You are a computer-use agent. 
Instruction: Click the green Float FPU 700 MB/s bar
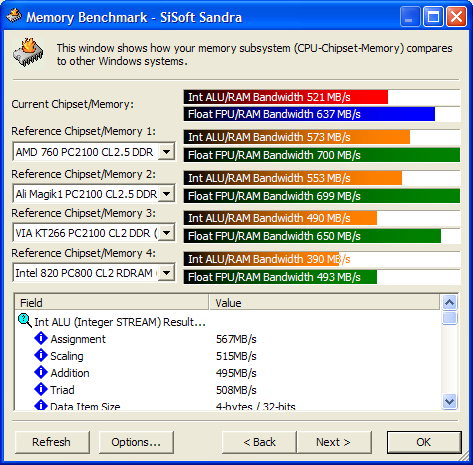click(x=322, y=155)
